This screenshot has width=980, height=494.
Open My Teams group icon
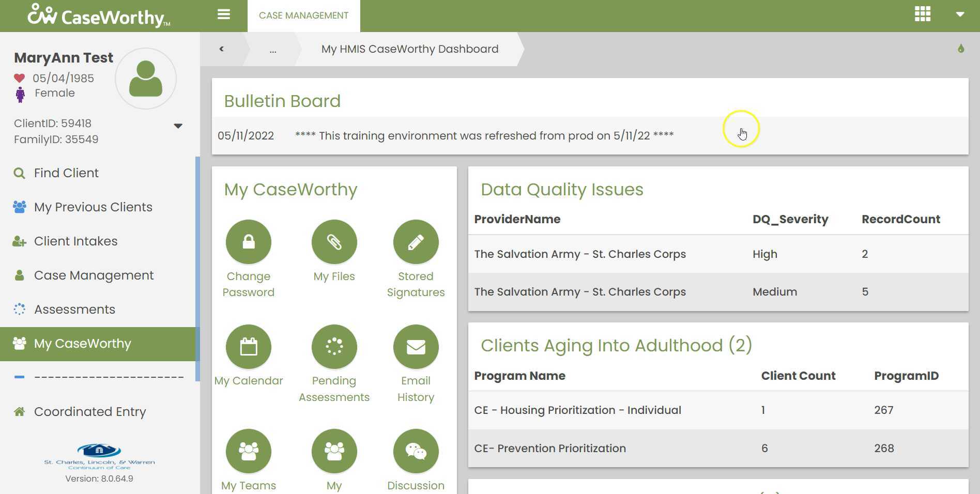pyautogui.click(x=249, y=451)
